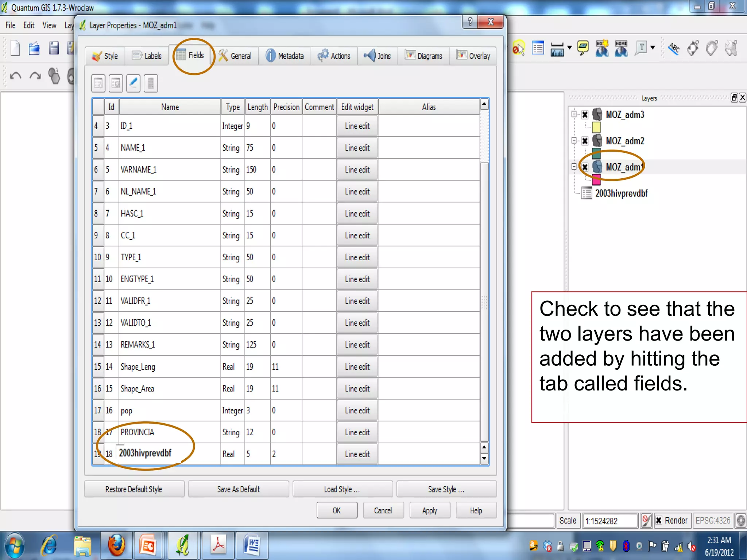Click the New Project icon in main toolbar

point(15,48)
